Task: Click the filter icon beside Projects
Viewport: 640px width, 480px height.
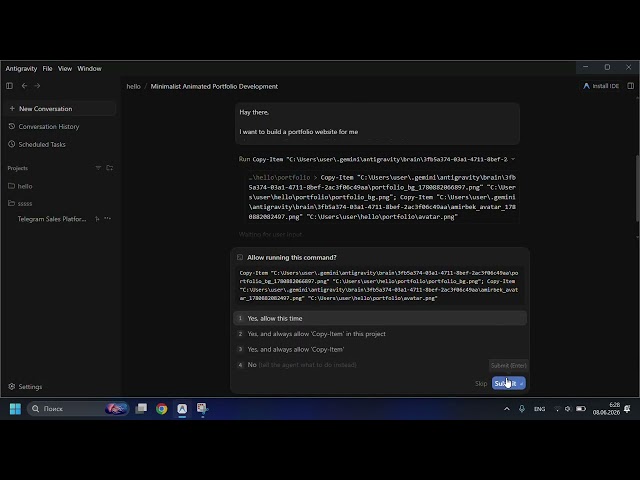Action: tap(98, 168)
